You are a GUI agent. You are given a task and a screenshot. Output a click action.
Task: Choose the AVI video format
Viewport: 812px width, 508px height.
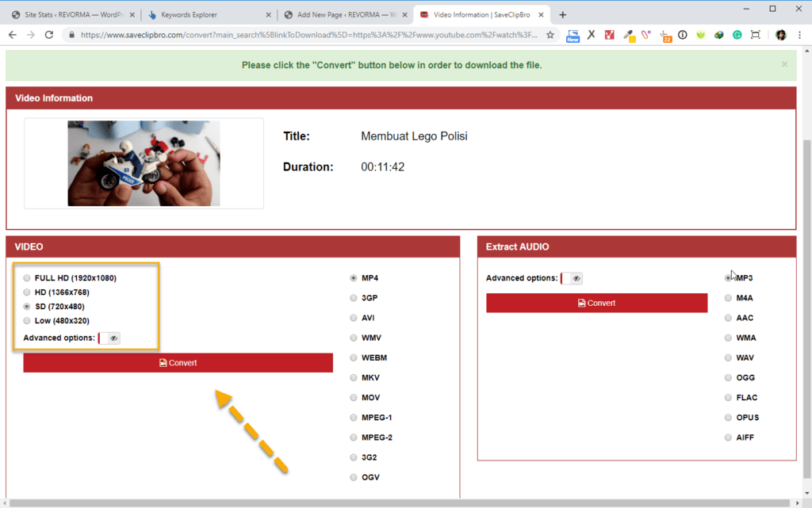pyautogui.click(x=353, y=317)
